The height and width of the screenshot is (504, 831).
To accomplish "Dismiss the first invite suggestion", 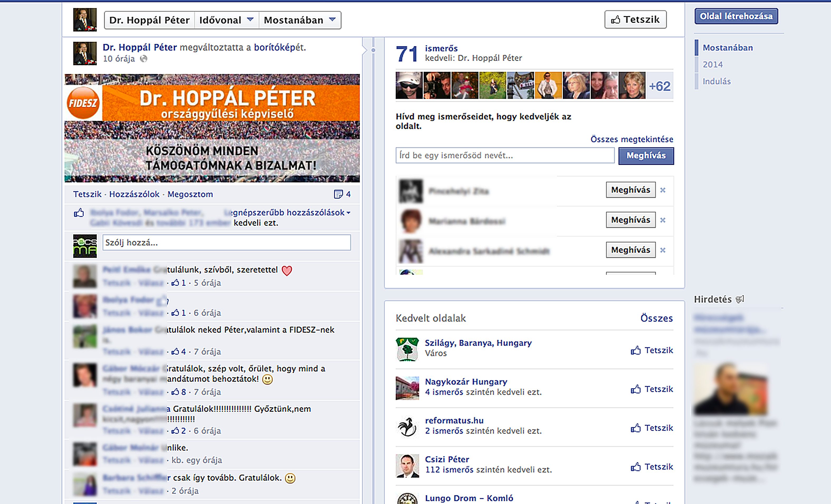I will 663,190.
